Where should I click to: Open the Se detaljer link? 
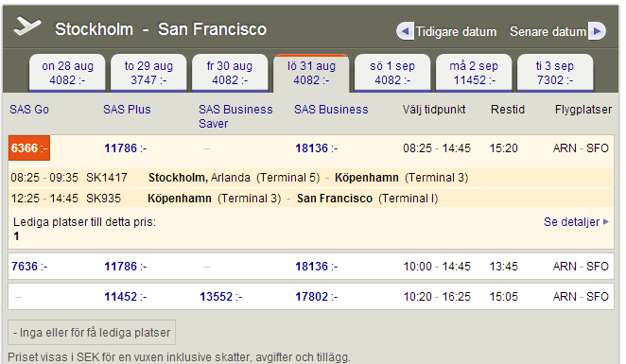[x=576, y=222]
